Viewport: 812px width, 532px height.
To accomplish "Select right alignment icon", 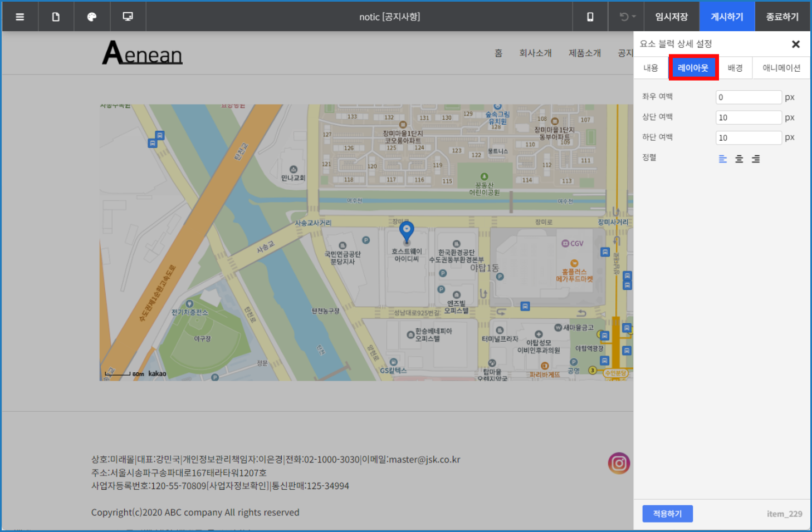I will point(756,159).
